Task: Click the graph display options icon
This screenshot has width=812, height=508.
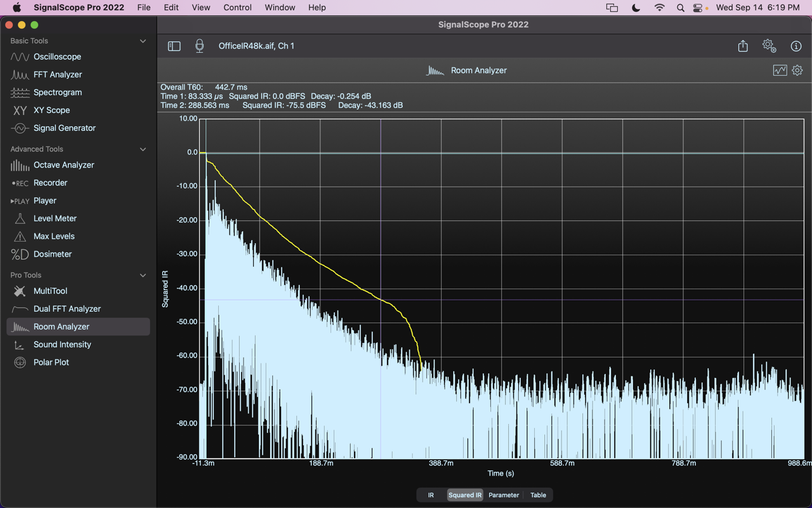Action: [x=780, y=70]
